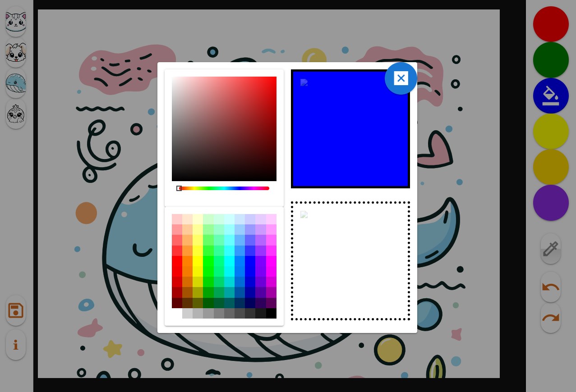Choose the black swatch in palette grid
The width and height of the screenshot is (576, 392).
click(x=271, y=314)
